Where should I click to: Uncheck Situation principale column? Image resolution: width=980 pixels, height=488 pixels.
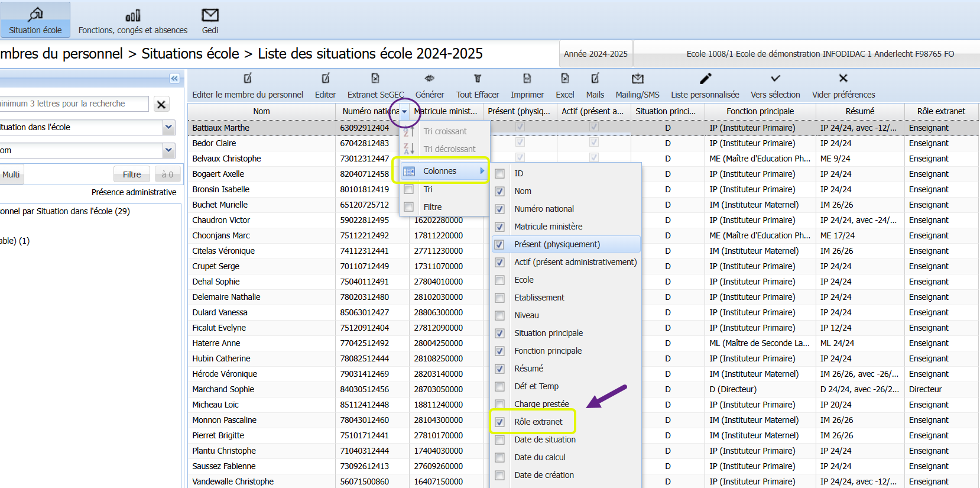point(500,334)
